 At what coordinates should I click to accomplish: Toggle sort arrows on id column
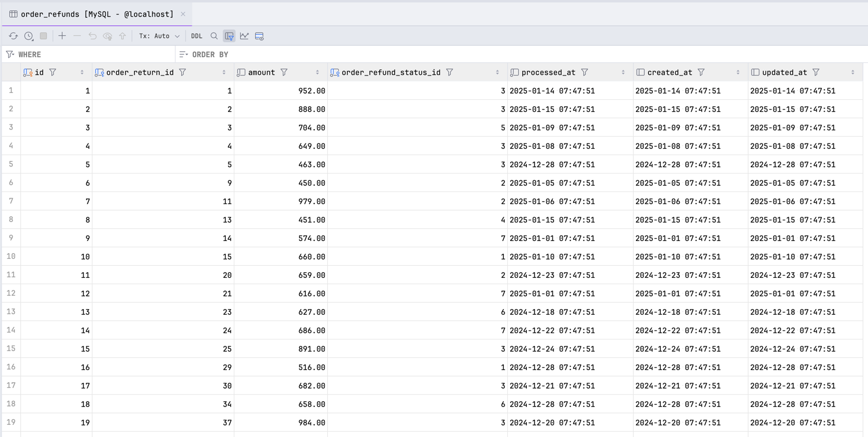(x=82, y=72)
